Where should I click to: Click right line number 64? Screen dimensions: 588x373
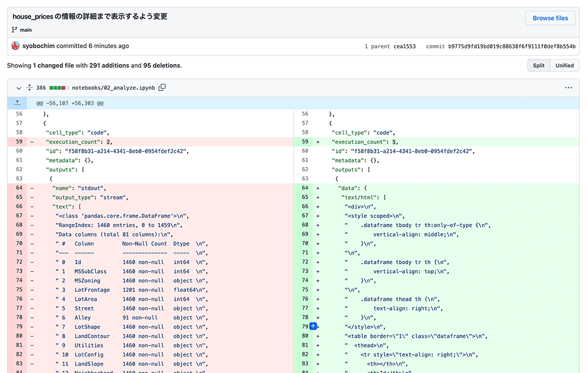[305, 187]
